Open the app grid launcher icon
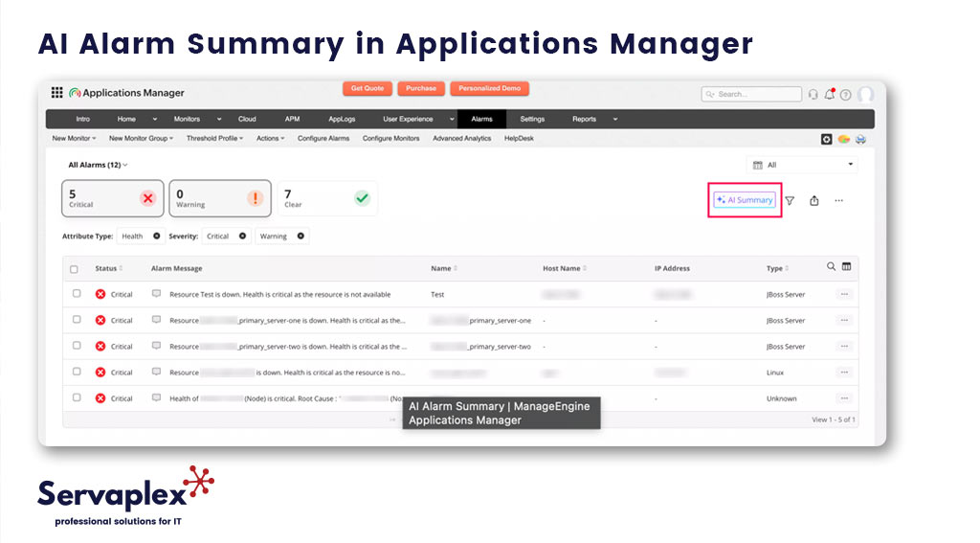980x543 pixels. (x=56, y=93)
